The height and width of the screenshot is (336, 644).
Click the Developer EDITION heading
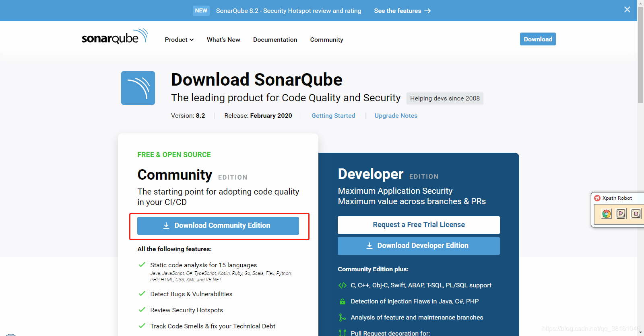tap(388, 174)
